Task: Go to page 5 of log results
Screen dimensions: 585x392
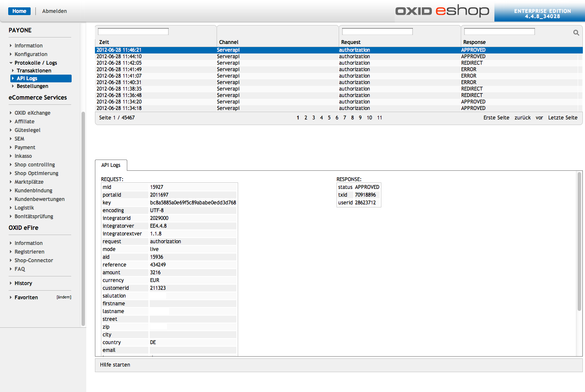Action: click(x=329, y=118)
